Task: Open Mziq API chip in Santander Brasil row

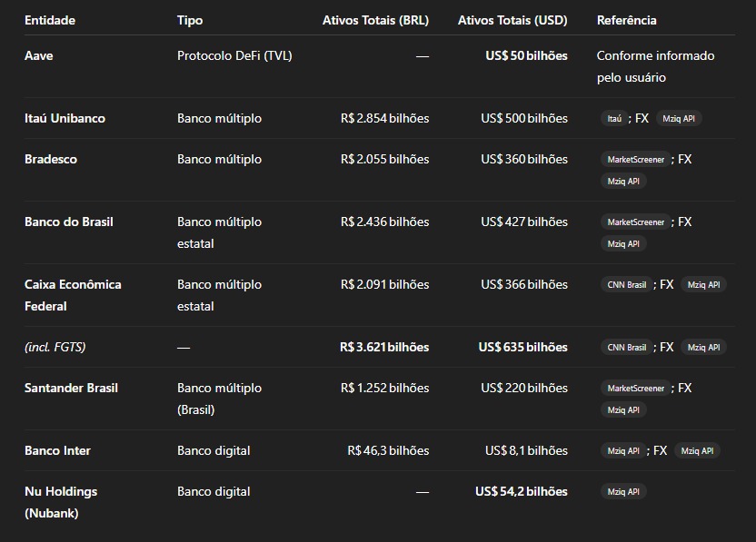Action: 623,410
